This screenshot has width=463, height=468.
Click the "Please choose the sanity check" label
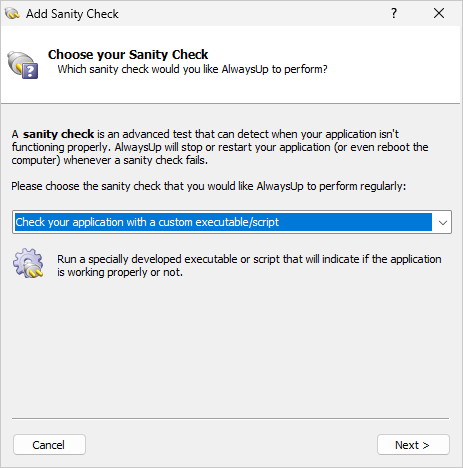pos(209,186)
